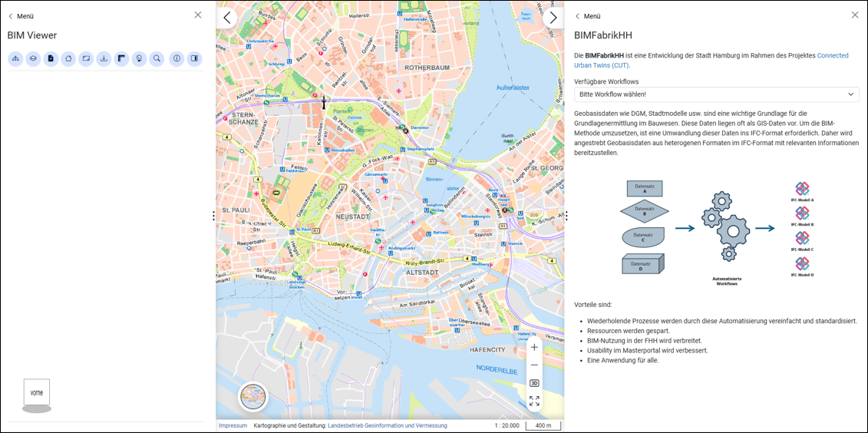Open the Connected Urban Twins (CUT) link
The image size is (868, 433).
[832, 55]
